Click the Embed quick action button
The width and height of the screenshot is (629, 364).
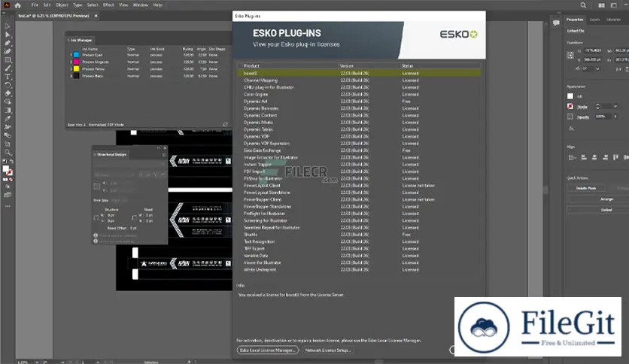606,210
